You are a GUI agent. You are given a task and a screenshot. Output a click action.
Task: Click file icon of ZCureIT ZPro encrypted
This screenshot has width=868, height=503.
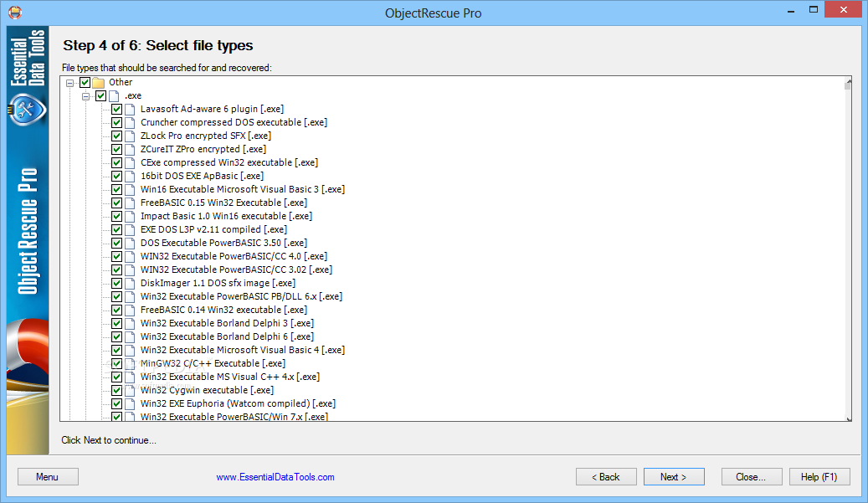pos(130,150)
